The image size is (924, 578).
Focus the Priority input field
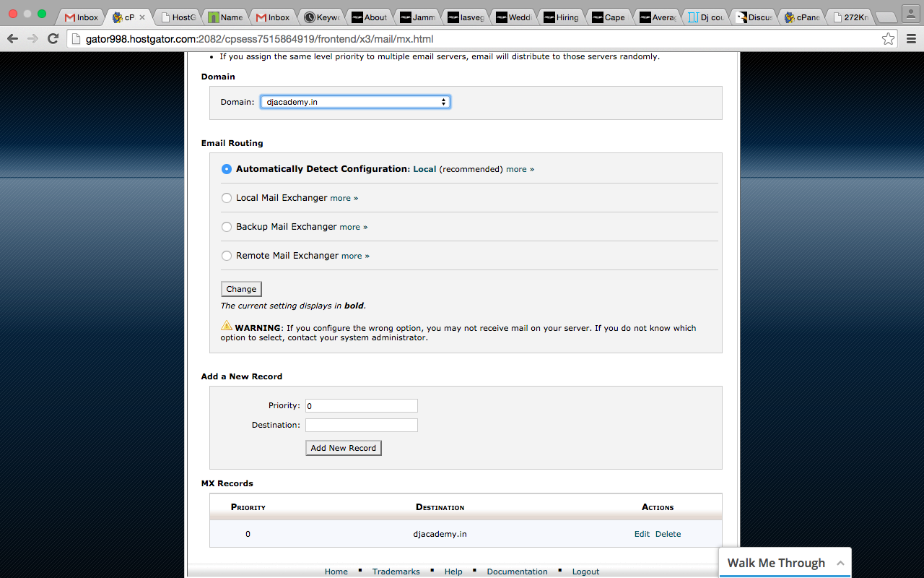pos(362,406)
